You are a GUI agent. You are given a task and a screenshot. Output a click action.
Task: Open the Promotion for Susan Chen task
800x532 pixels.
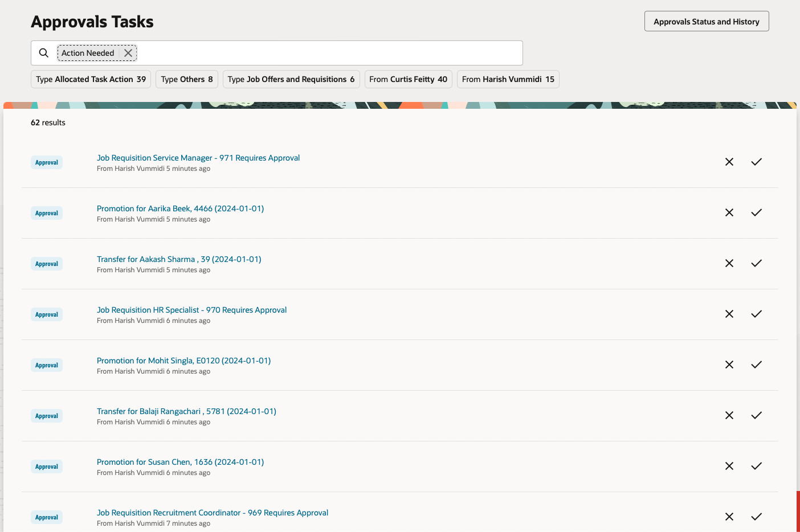point(180,462)
